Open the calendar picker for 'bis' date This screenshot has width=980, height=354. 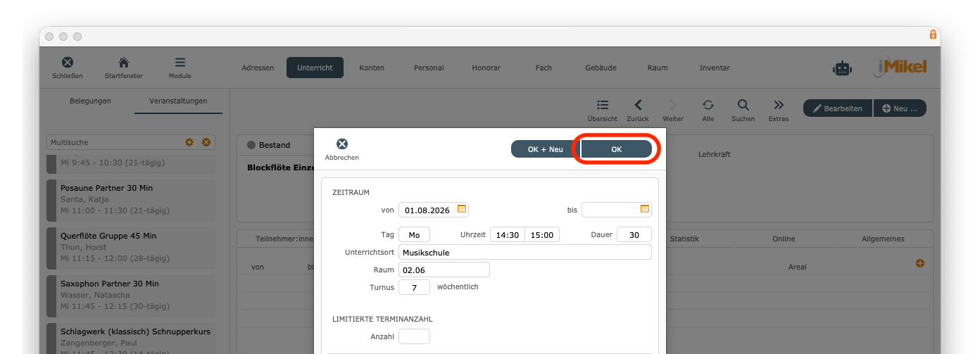tap(644, 209)
